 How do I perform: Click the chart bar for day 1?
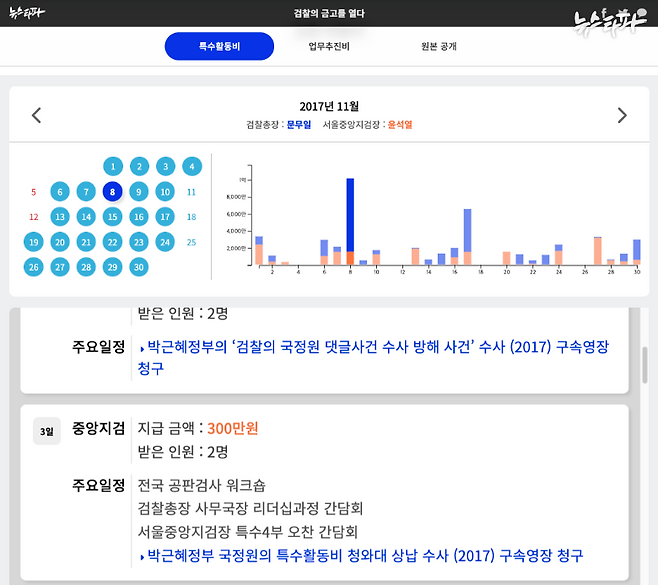tap(259, 251)
